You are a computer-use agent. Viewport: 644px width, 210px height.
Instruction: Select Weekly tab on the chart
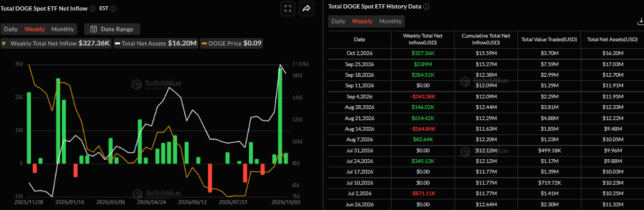pyautogui.click(x=35, y=29)
